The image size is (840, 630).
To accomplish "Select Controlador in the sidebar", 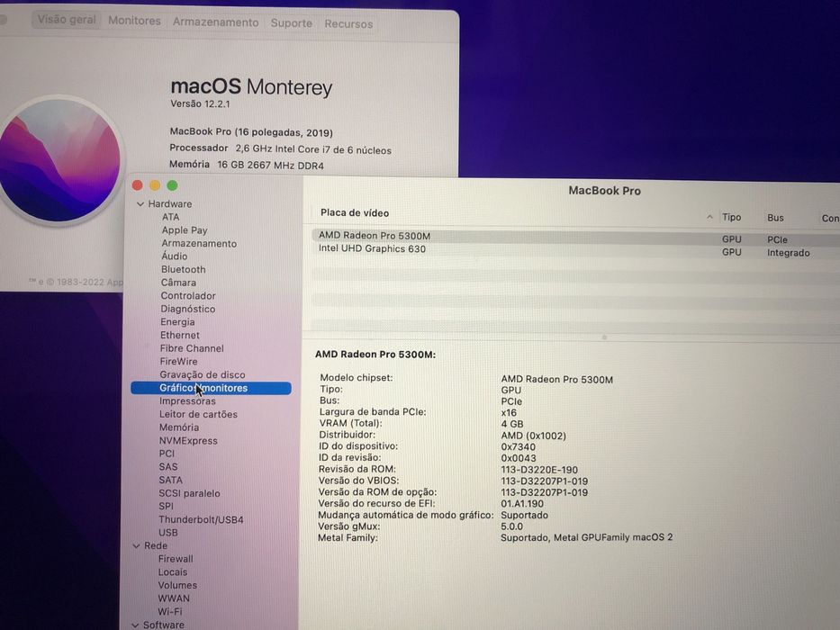I will click(188, 296).
